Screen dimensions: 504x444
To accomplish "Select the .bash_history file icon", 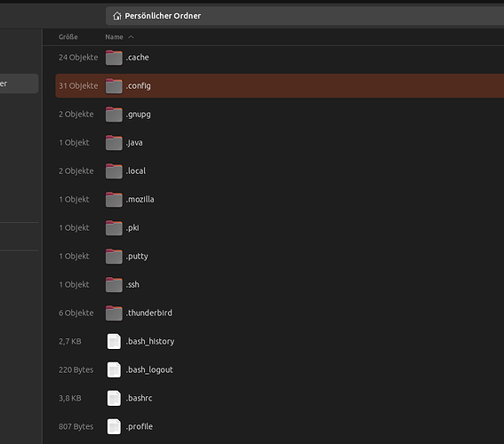I will point(114,341).
